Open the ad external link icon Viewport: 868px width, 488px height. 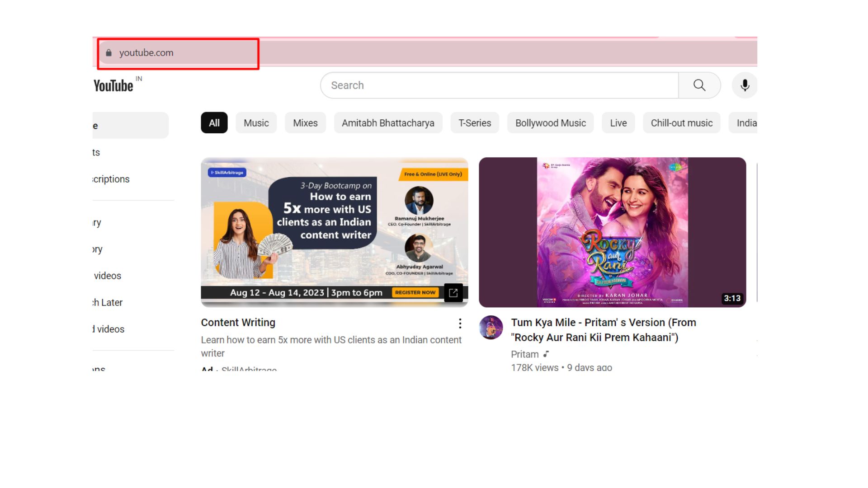coord(453,293)
